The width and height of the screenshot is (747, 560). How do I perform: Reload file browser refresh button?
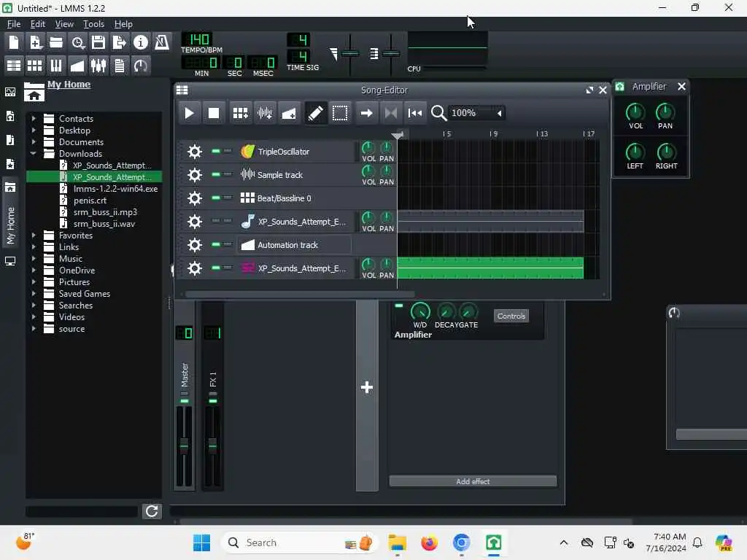tap(152, 511)
